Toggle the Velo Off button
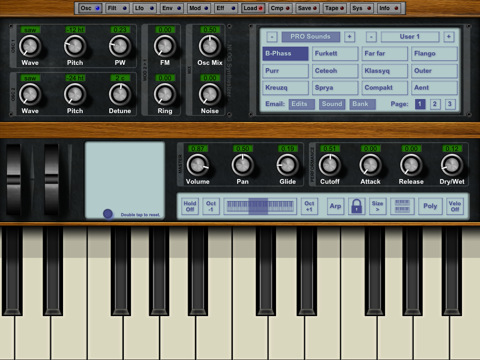 tap(455, 206)
